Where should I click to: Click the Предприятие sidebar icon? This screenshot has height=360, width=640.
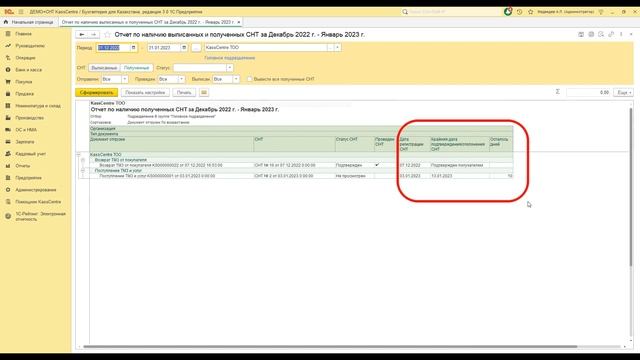point(8,178)
